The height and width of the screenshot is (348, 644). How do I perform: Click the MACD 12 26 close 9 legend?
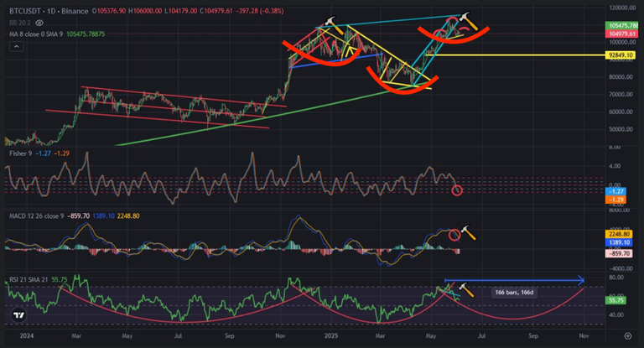click(37, 216)
